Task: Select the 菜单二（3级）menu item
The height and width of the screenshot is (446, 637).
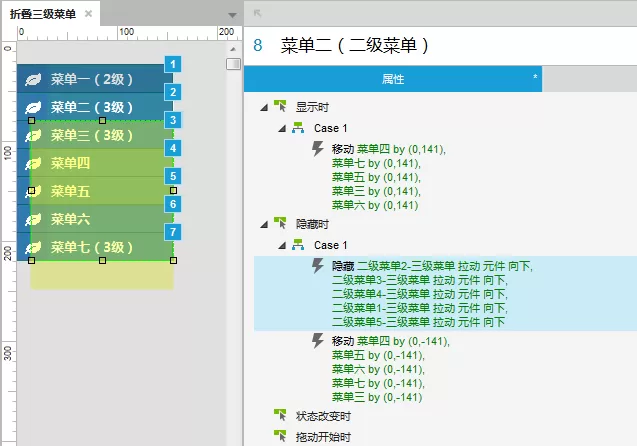Action: click(x=95, y=106)
